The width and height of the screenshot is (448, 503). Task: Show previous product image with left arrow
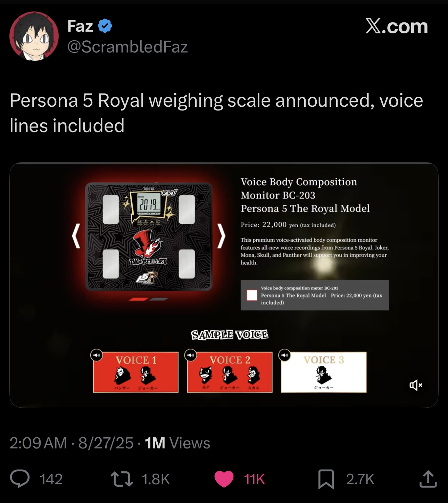click(x=76, y=236)
